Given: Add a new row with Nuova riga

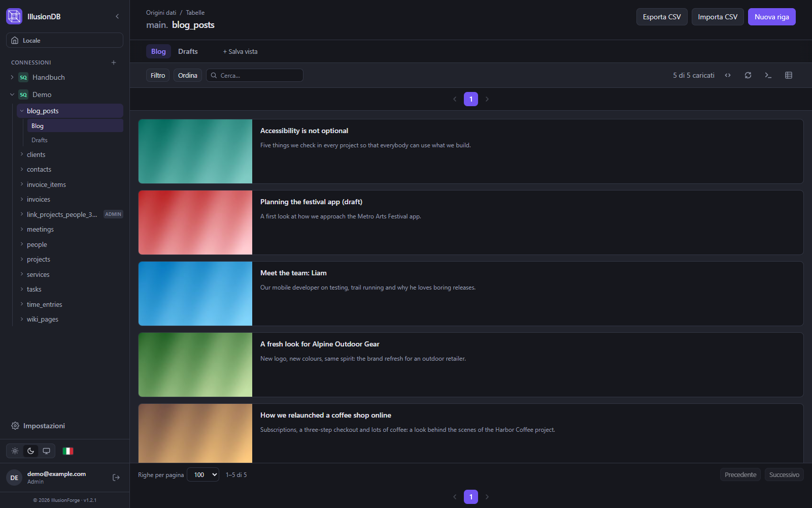Looking at the screenshot, I should (771, 17).
